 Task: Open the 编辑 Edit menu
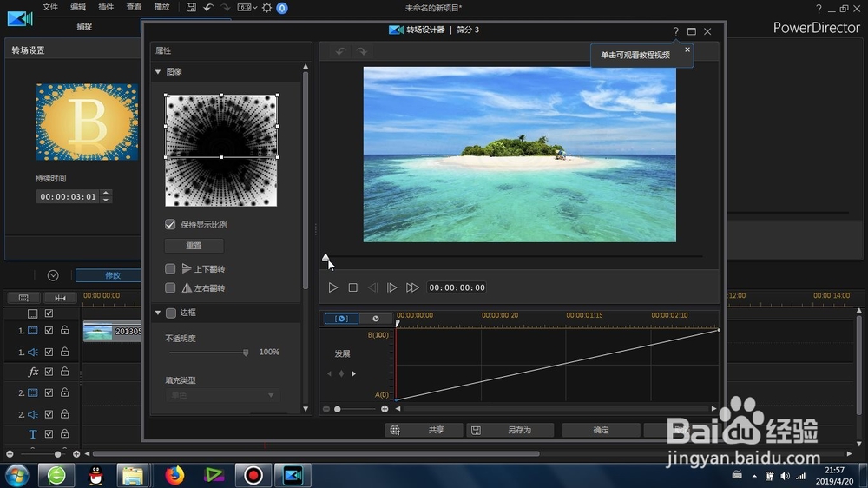click(78, 7)
